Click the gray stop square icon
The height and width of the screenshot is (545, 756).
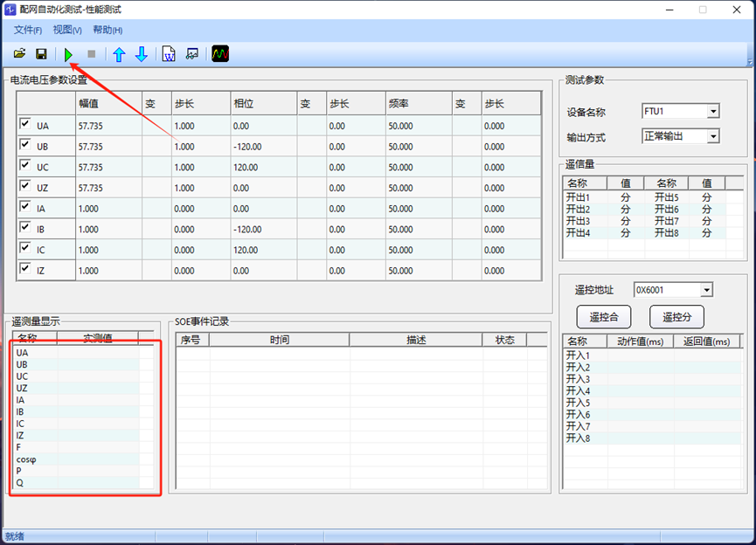click(x=92, y=54)
